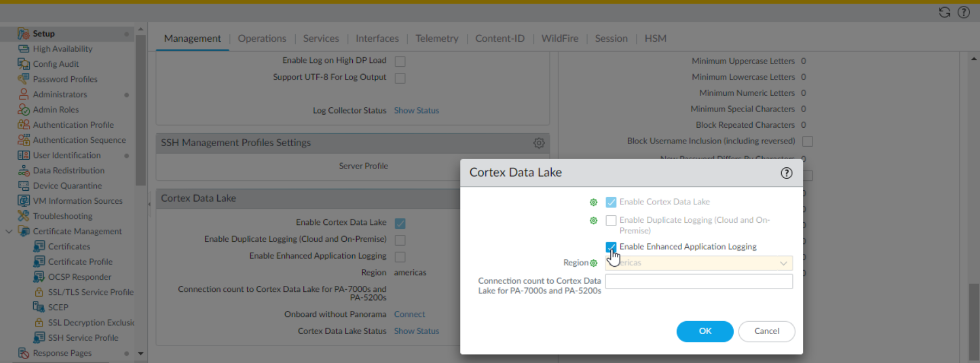Click sidebar scroll down arrow
Screen dimensions: 980x363
tap(141, 354)
